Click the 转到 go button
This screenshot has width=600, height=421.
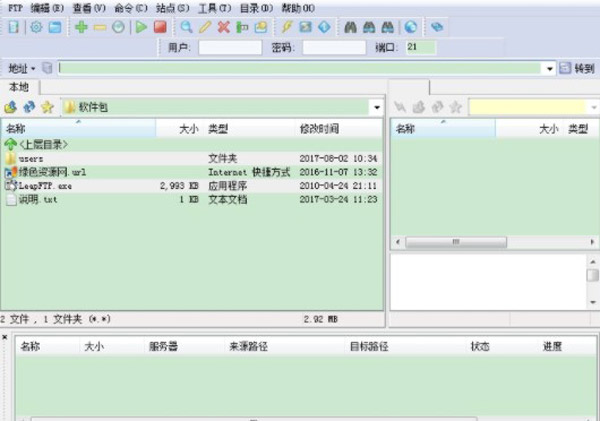click(x=577, y=69)
